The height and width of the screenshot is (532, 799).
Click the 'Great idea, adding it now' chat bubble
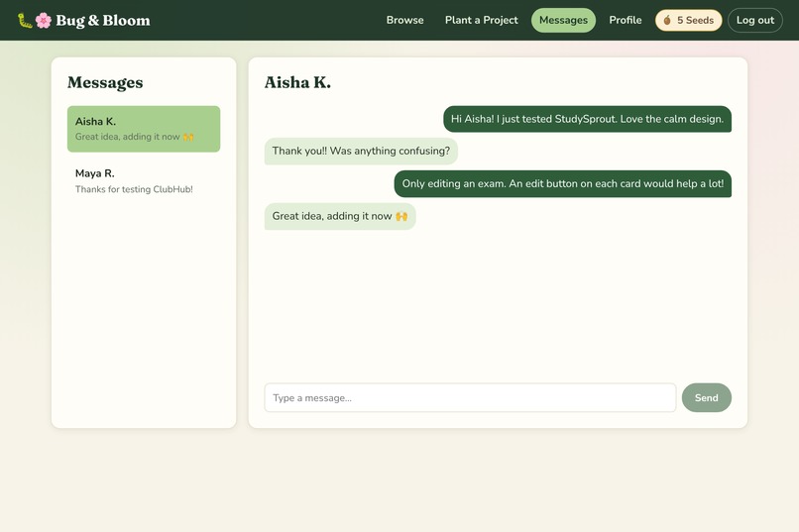tap(340, 216)
